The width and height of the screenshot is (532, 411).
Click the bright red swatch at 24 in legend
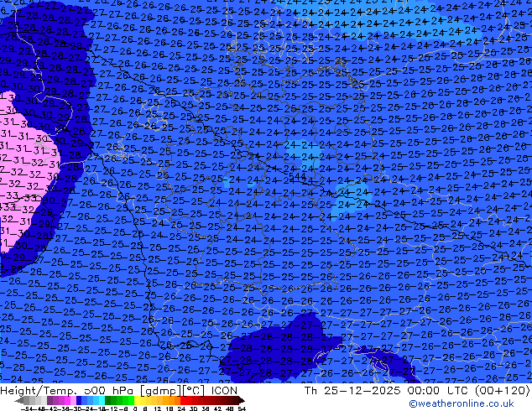pos(184,400)
